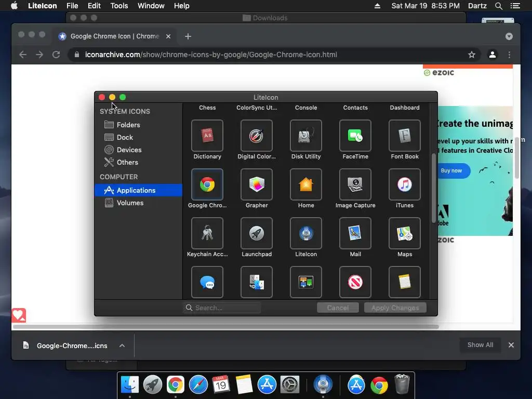Open Devices in the LiteIcon sidebar

point(138,150)
